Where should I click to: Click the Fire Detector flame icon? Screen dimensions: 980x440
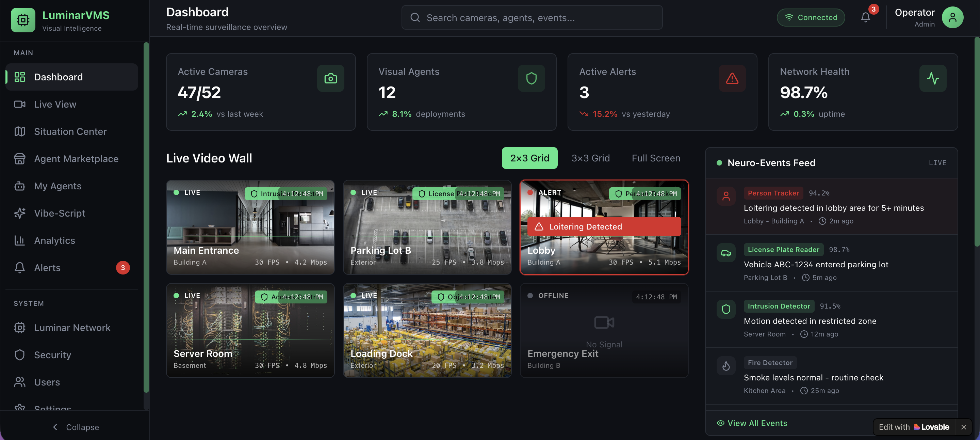tap(726, 366)
